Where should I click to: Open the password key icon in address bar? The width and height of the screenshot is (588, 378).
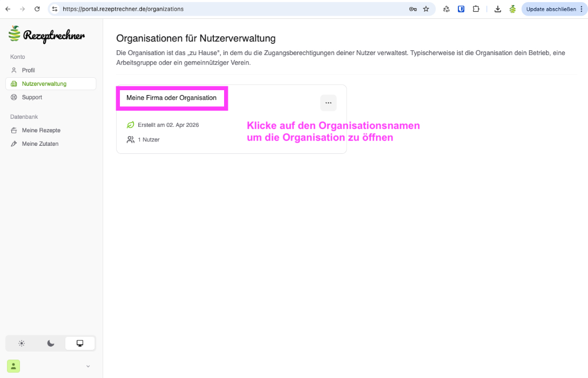click(x=413, y=9)
